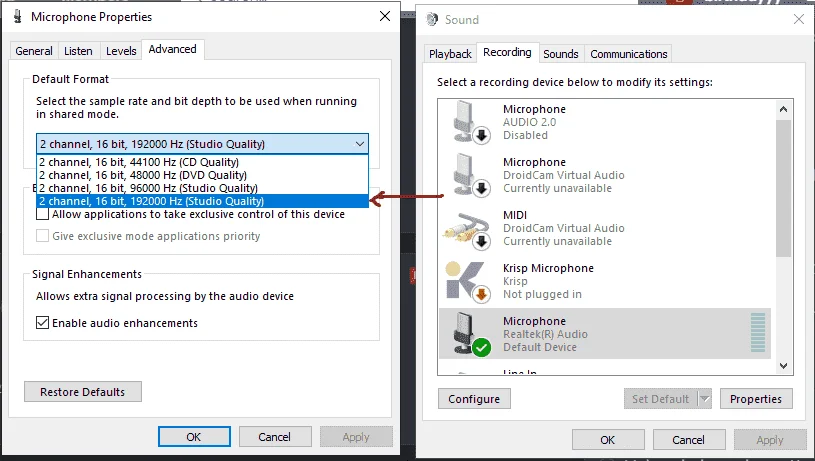Select the MIDI device cable icon

tap(467, 230)
